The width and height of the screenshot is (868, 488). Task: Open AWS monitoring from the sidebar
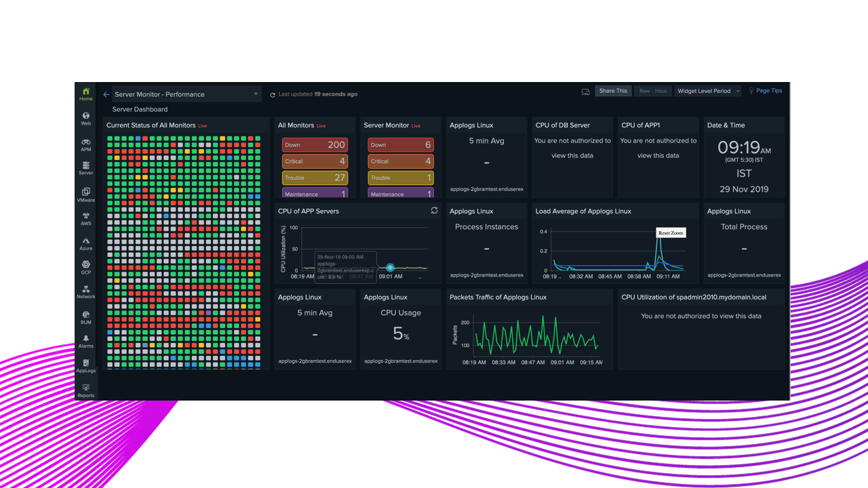85,218
